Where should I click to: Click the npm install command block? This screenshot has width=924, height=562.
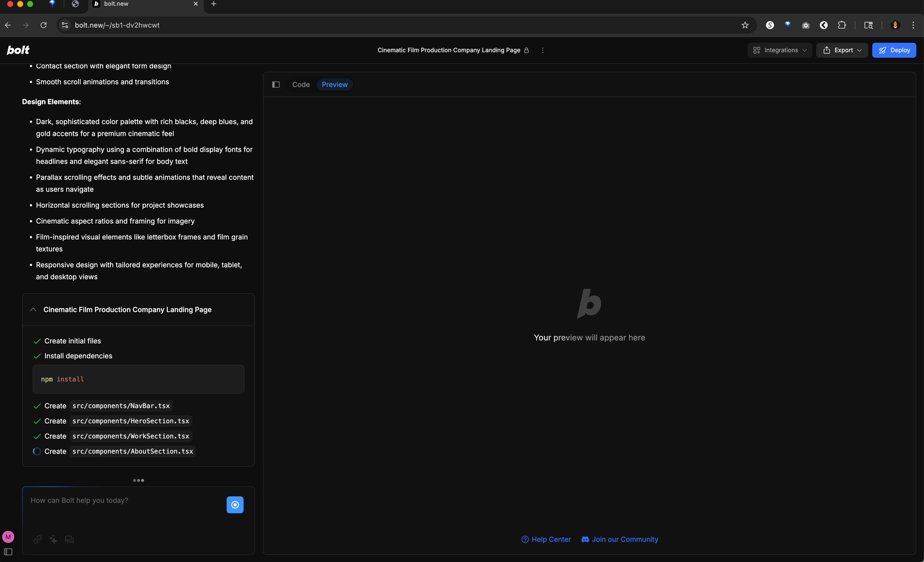tap(138, 379)
